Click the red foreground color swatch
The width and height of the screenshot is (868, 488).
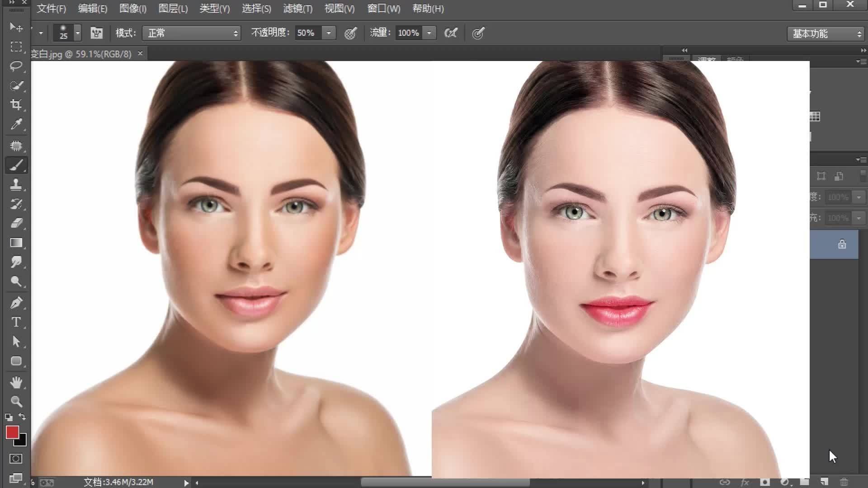tap(12, 432)
